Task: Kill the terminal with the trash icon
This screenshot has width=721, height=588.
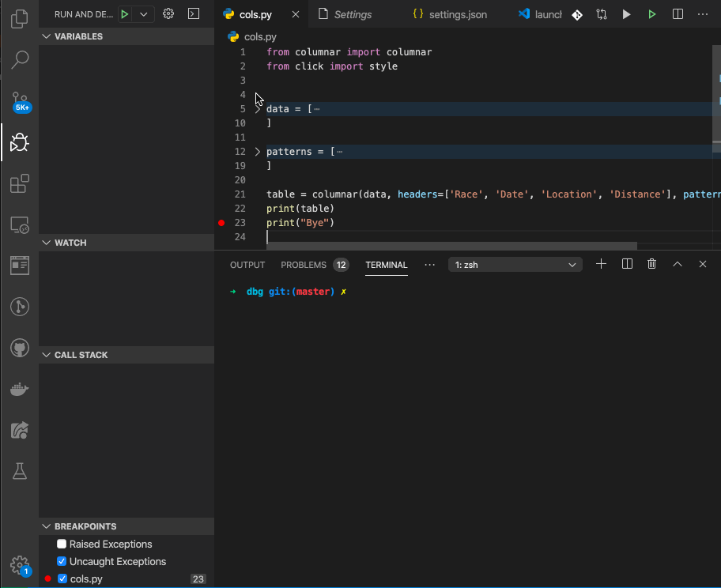Action: click(x=651, y=264)
